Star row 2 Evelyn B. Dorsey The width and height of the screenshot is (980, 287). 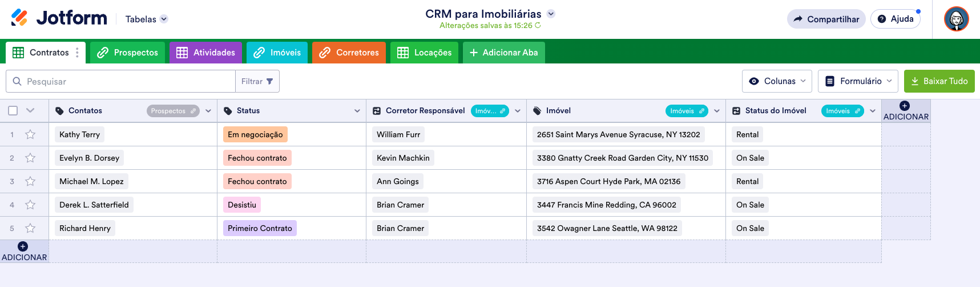[30, 158]
